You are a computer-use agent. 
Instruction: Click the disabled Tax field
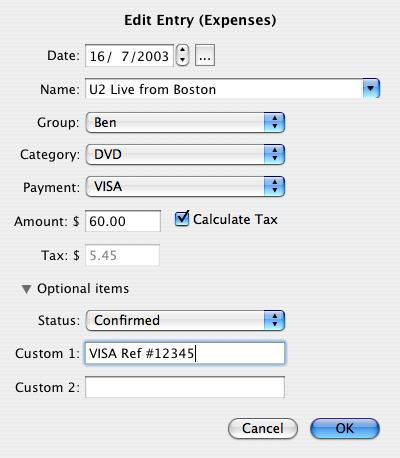point(122,255)
